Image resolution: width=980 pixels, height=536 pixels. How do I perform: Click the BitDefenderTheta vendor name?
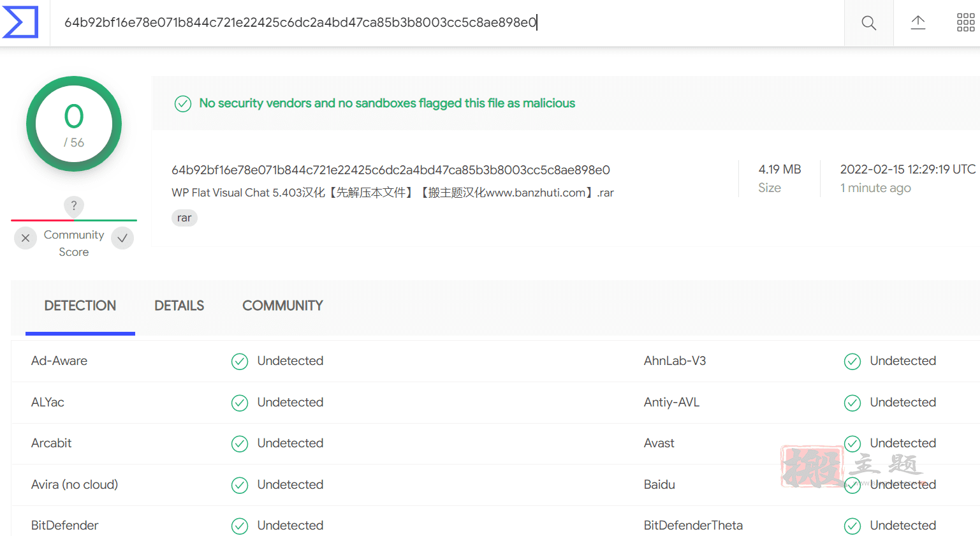pos(693,525)
